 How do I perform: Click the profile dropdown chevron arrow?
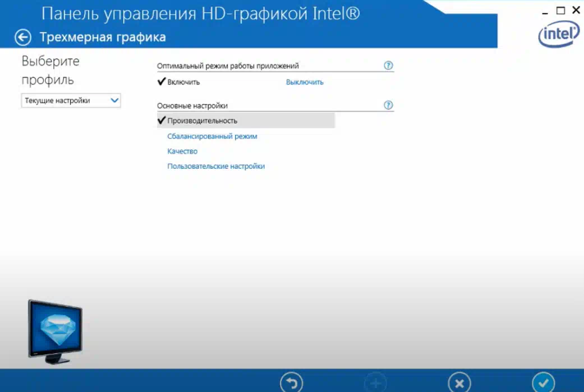point(114,100)
